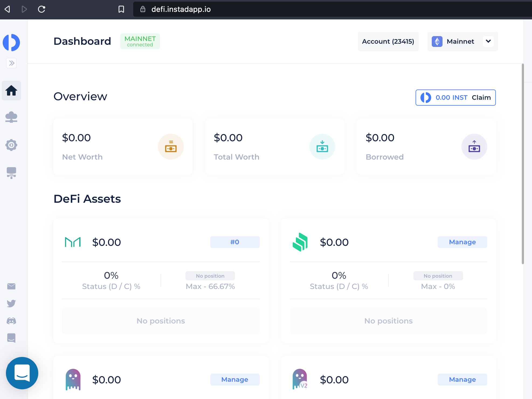This screenshot has width=532, height=399.
Task: Open the Intercom chat bubble
Action: tap(22, 373)
